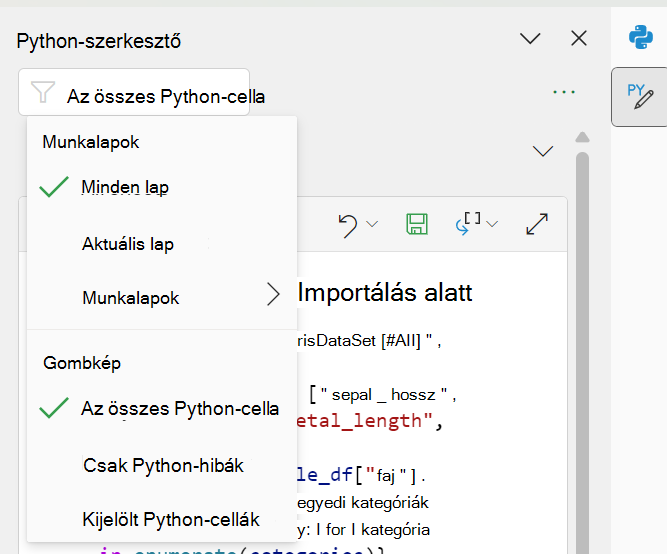The height and width of the screenshot is (554, 667).
Task: Open the output type dropdown arrow
Action: [492, 224]
